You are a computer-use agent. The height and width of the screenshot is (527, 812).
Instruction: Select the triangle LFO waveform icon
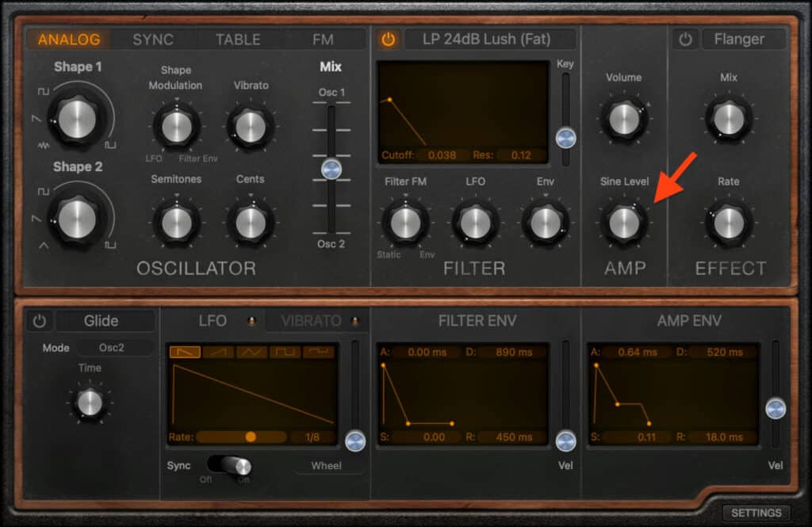click(x=252, y=352)
